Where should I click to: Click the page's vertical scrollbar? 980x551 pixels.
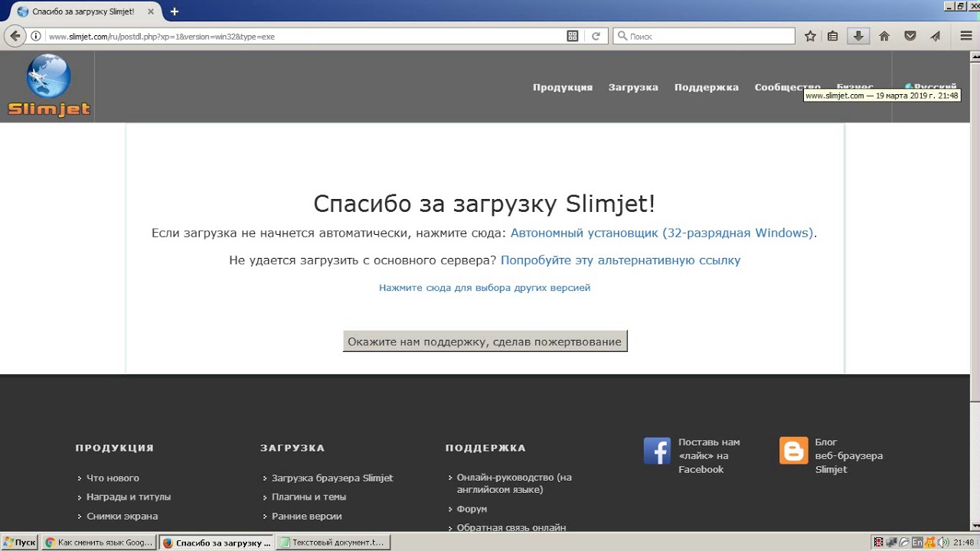(x=974, y=291)
